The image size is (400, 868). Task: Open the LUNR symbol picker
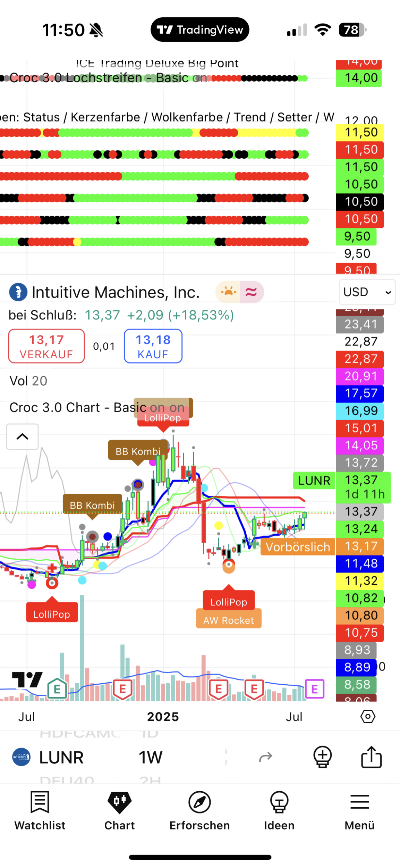(61, 758)
